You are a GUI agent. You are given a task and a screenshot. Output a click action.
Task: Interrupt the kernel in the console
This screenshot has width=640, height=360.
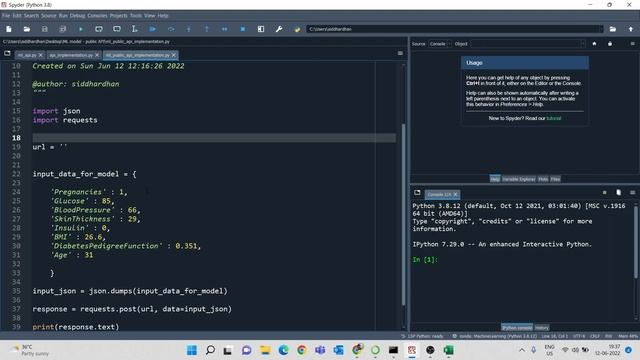tap(604, 193)
